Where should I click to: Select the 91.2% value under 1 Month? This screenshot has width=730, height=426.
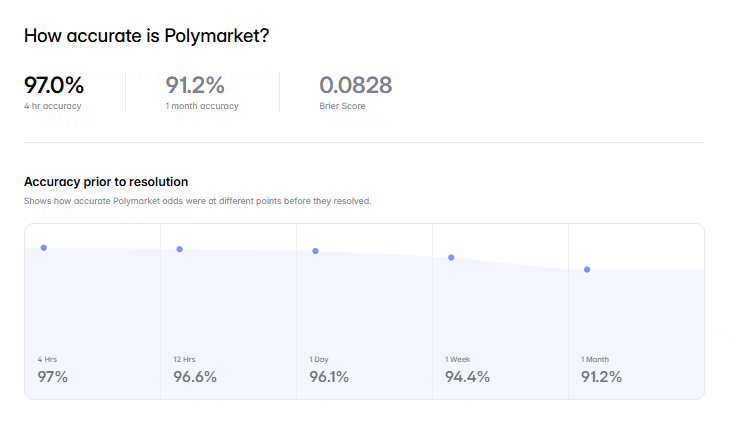coord(602,377)
